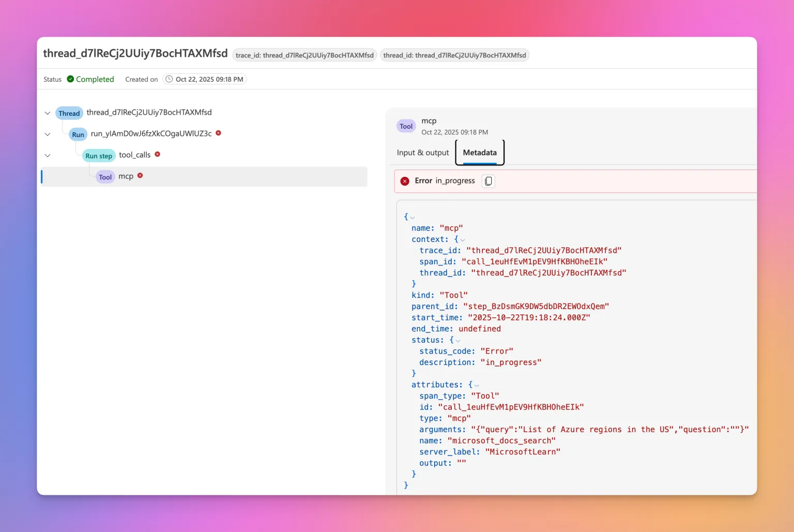Collapse the attributes JSON section

click(x=476, y=385)
